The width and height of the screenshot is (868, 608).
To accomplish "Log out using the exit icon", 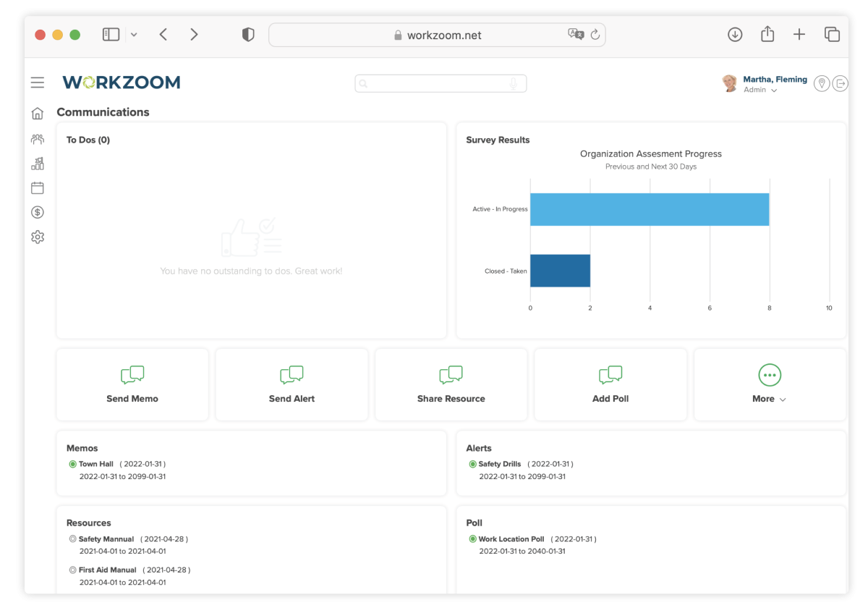I will [x=841, y=83].
